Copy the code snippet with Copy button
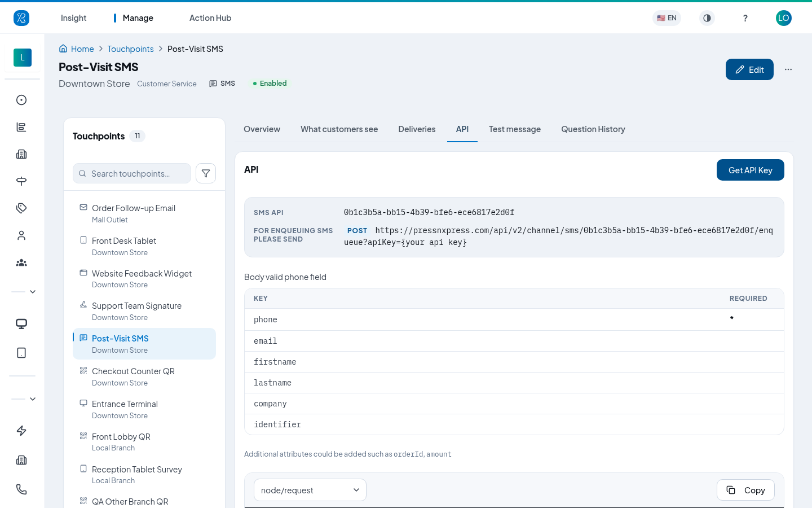This screenshot has width=812, height=508. (x=745, y=490)
